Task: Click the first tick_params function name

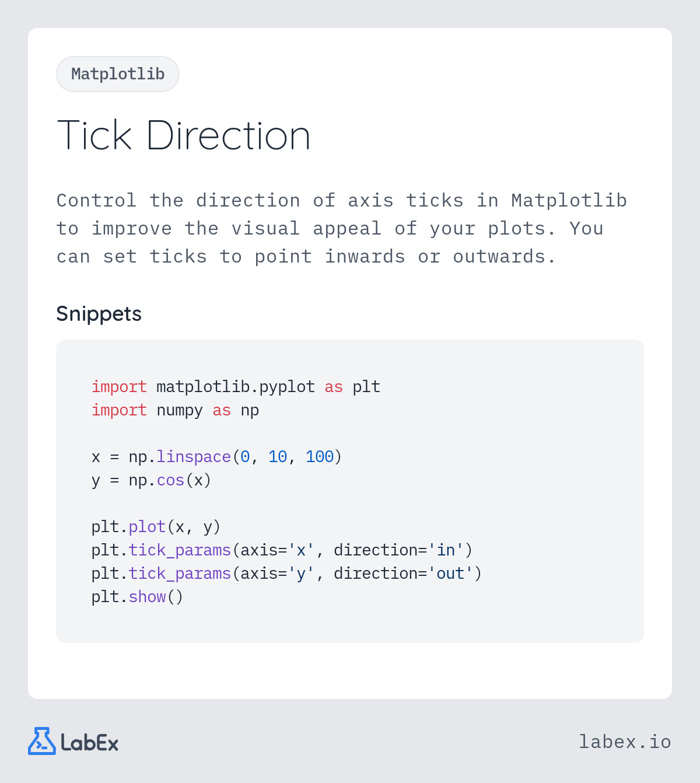Action: (x=180, y=550)
